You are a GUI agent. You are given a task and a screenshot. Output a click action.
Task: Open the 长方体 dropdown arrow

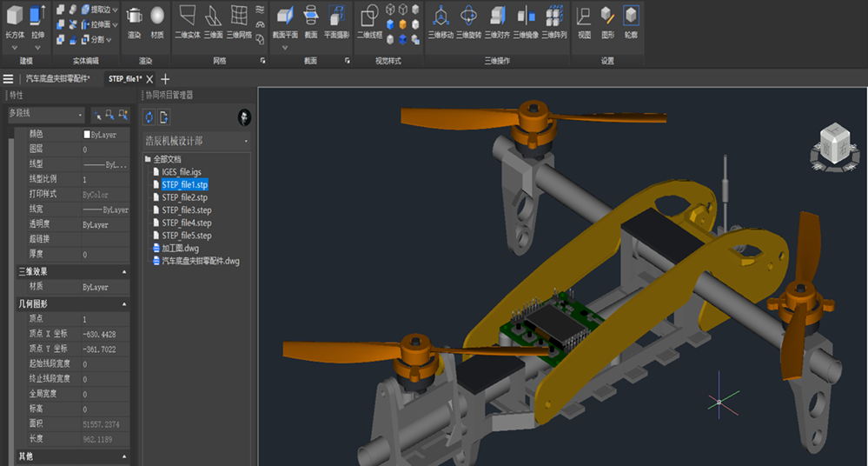15,48
